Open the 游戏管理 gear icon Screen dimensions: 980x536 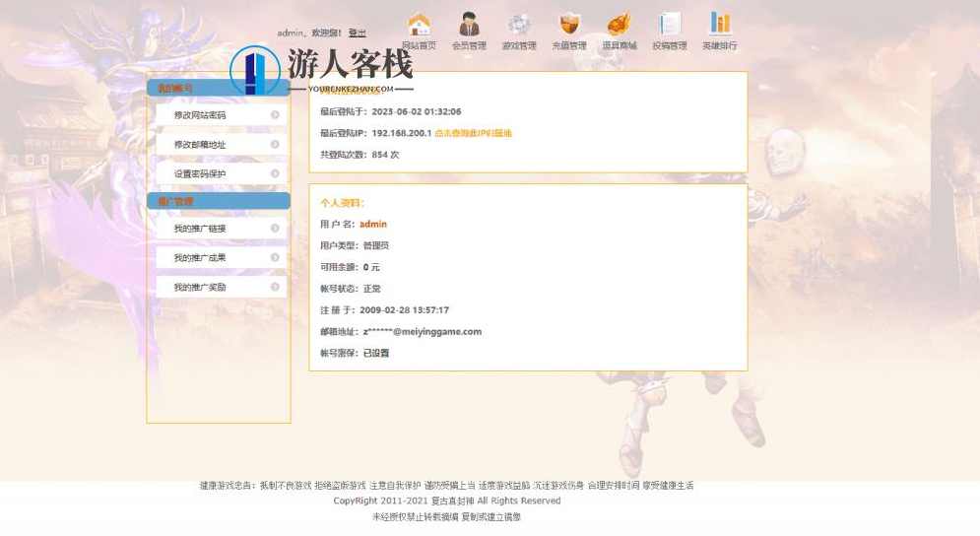click(519, 25)
